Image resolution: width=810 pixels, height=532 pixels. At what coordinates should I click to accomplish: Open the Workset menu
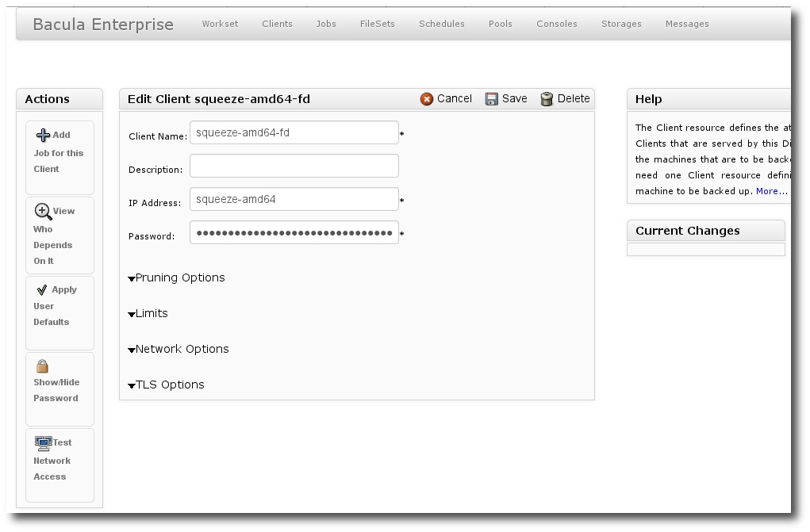click(220, 24)
